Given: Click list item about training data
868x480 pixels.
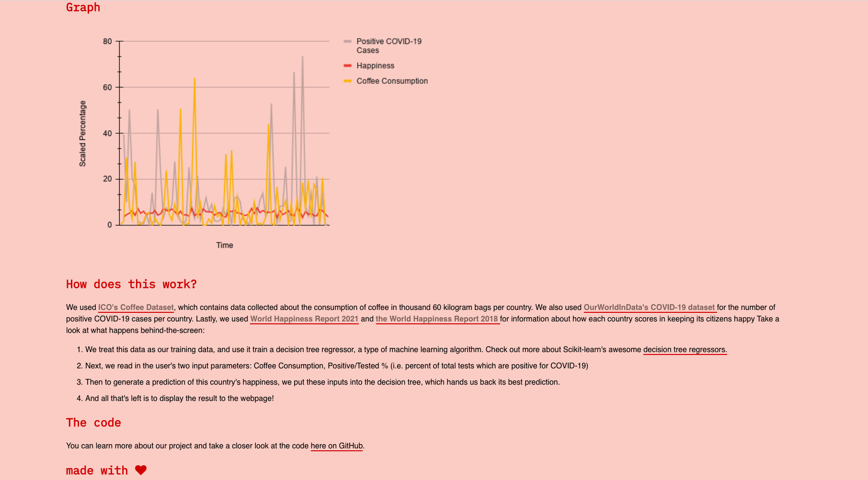Looking at the screenshot, I should 406,350.
